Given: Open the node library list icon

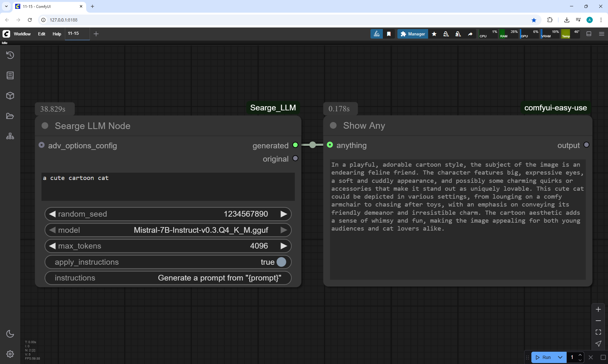Looking at the screenshot, I should (x=10, y=75).
